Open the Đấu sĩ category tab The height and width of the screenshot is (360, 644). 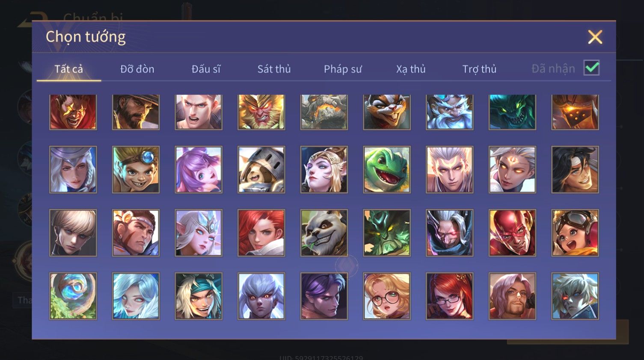[206, 69]
